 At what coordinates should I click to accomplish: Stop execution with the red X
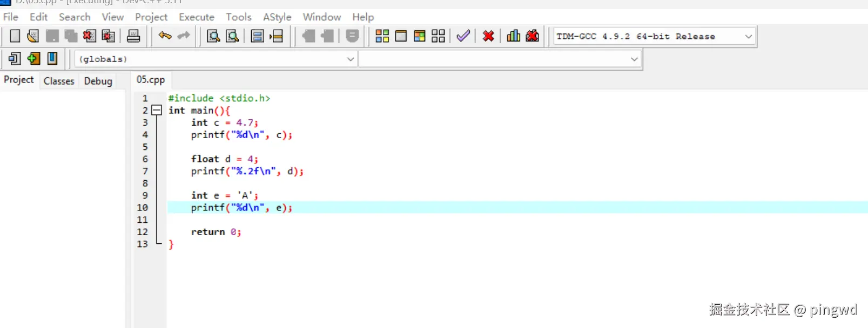[x=488, y=36]
